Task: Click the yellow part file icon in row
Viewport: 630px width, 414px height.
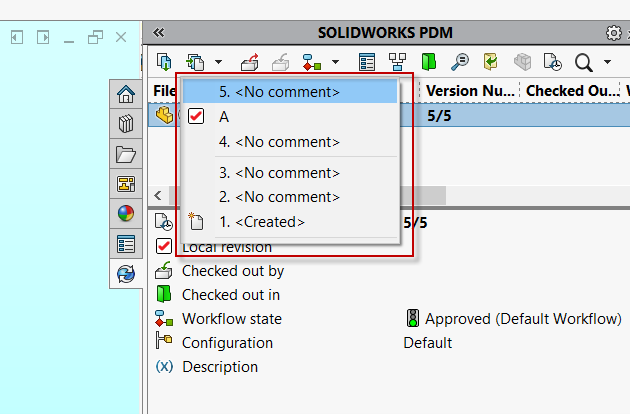Action: click(164, 115)
